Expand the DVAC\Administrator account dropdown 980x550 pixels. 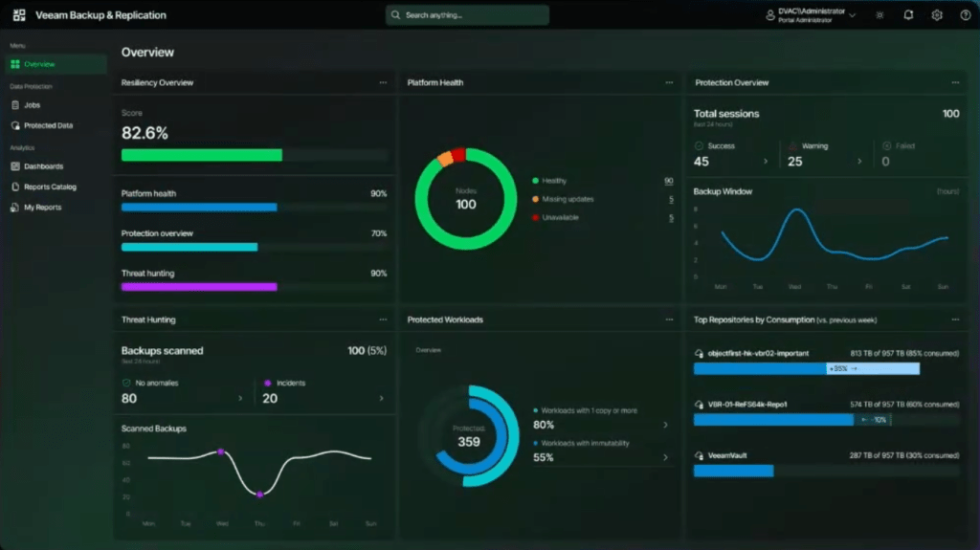[852, 15]
